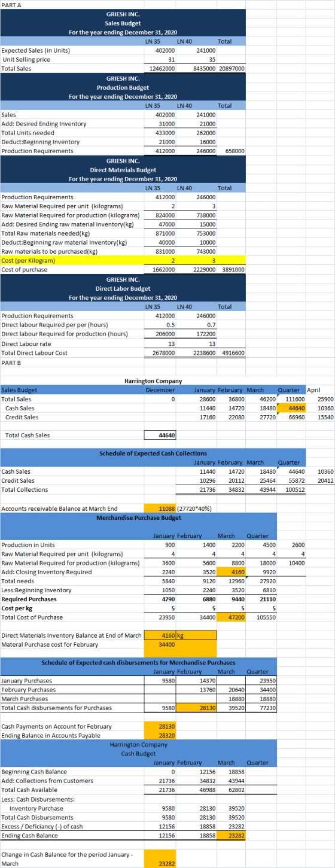The image size is (335, 868).
Task: Select the 4916600 total labour cost cell
Action: [x=232, y=352]
